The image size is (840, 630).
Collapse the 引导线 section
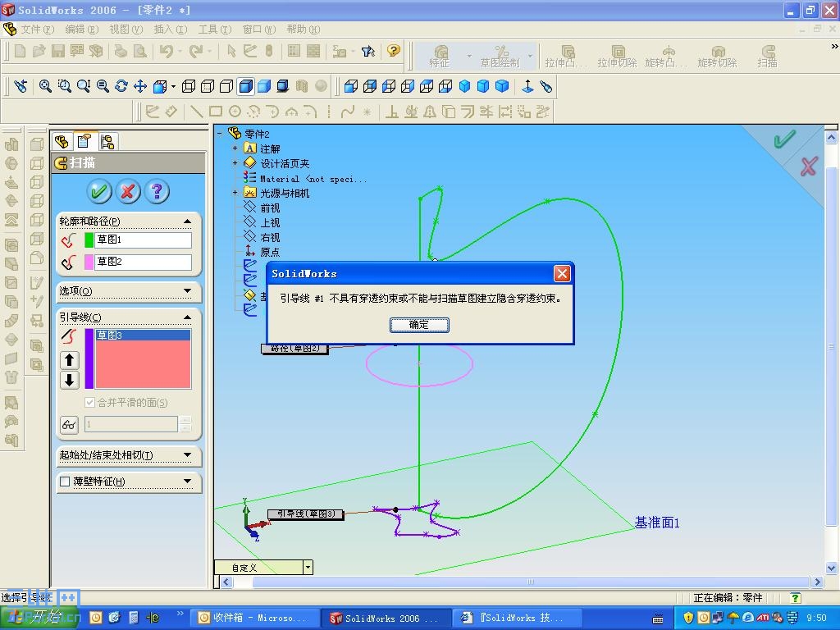pyautogui.click(x=187, y=317)
